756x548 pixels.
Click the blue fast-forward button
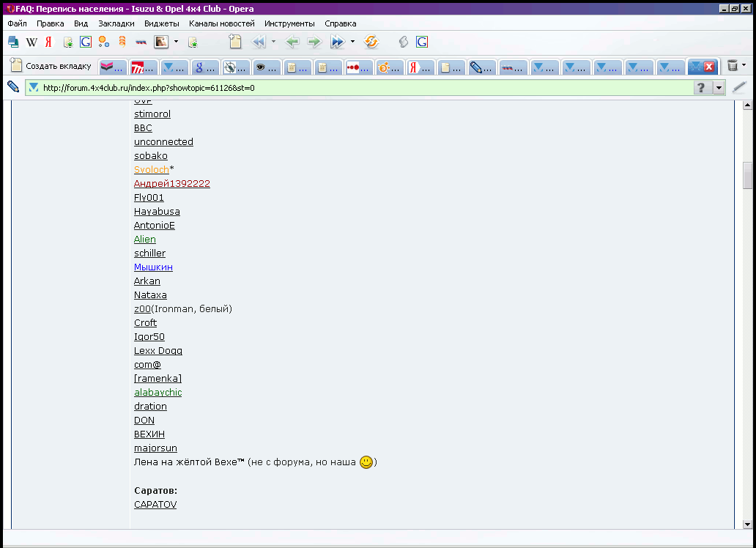tap(338, 42)
